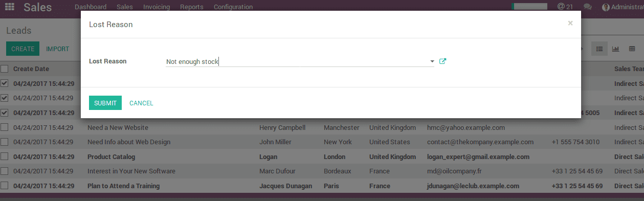Open external link for Lost Reason
Screen dimensions: 644x201
tap(443, 61)
